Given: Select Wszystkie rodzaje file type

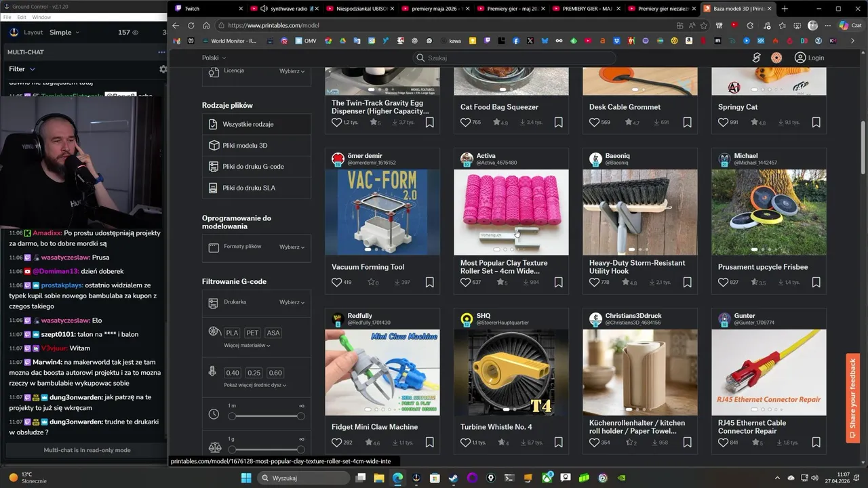Looking at the screenshot, I should 256,124.
